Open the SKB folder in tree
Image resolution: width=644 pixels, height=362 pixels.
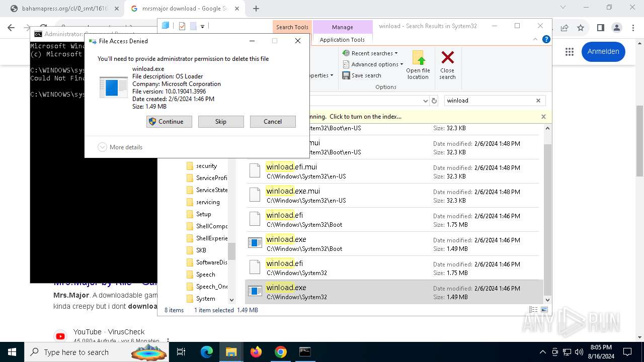coord(201,250)
